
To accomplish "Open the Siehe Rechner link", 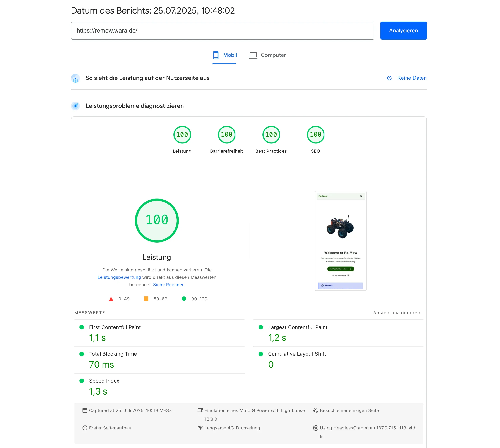I will [x=168, y=284].
